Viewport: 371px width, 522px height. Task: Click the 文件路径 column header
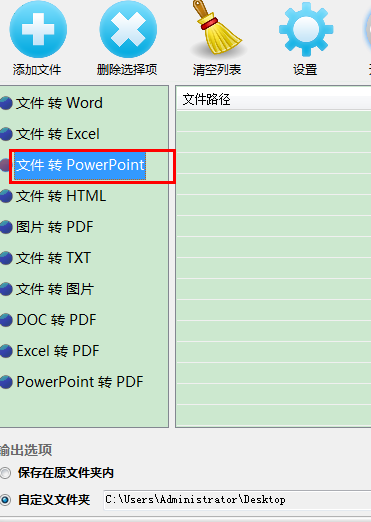point(273,99)
